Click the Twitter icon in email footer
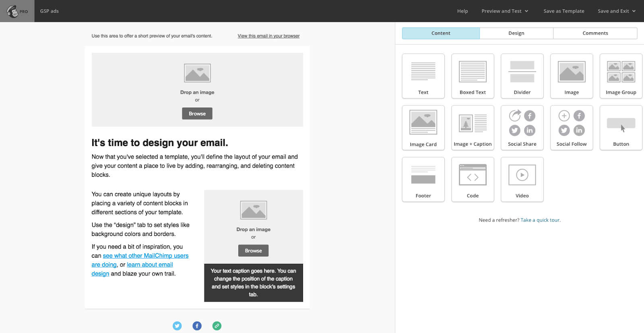This screenshot has width=644, height=333. 177,326
